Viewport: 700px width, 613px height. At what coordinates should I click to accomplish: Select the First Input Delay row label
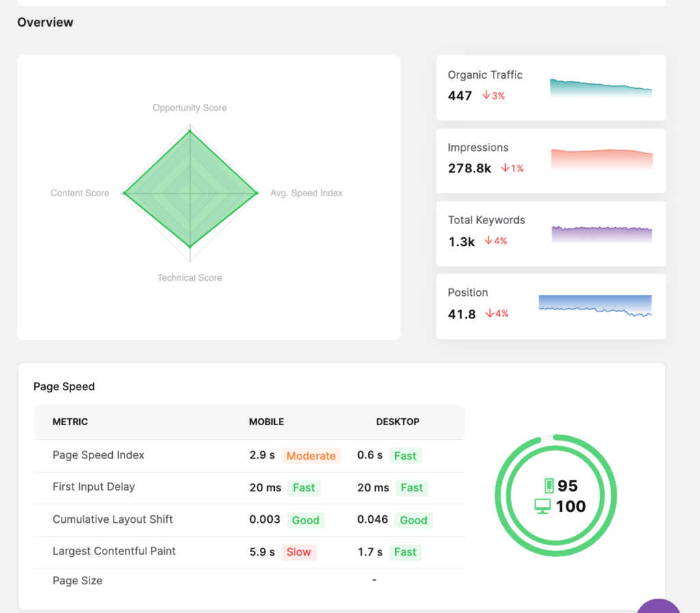click(x=94, y=487)
